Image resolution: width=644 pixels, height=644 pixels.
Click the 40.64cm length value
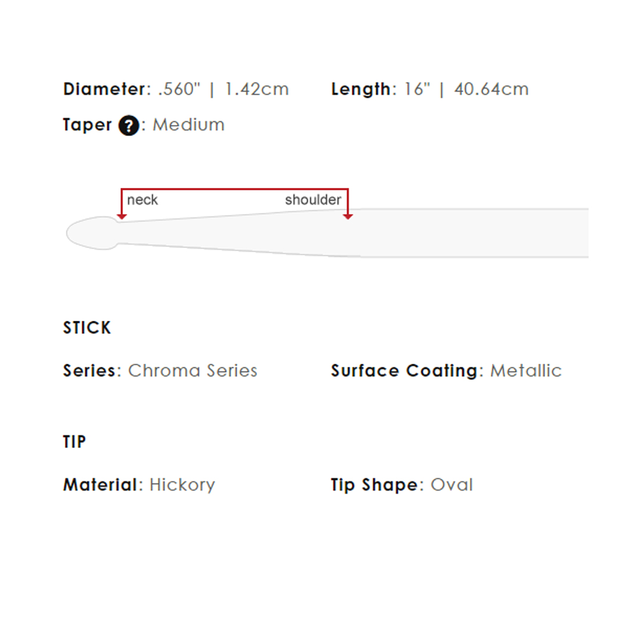[491, 89]
